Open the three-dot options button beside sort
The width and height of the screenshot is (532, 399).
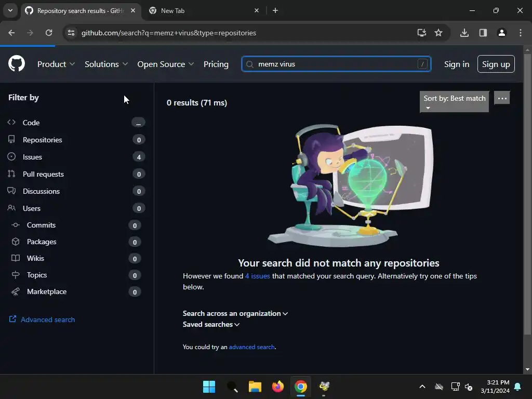click(x=502, y=98)
